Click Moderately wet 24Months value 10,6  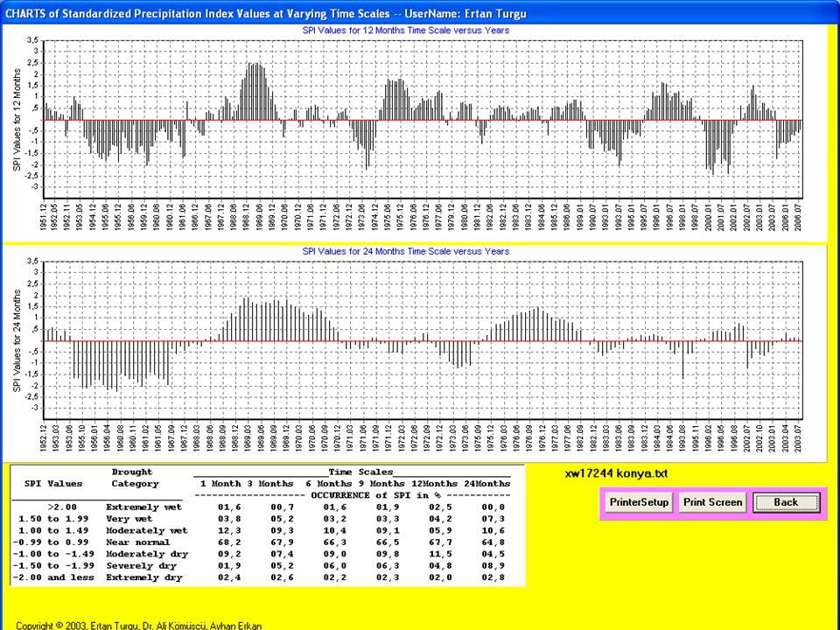coord(493,531)
